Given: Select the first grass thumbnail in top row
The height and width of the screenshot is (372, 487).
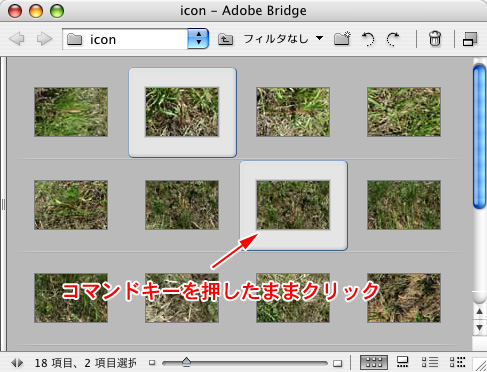Looking at the screenshot, I should click(71, 112).
